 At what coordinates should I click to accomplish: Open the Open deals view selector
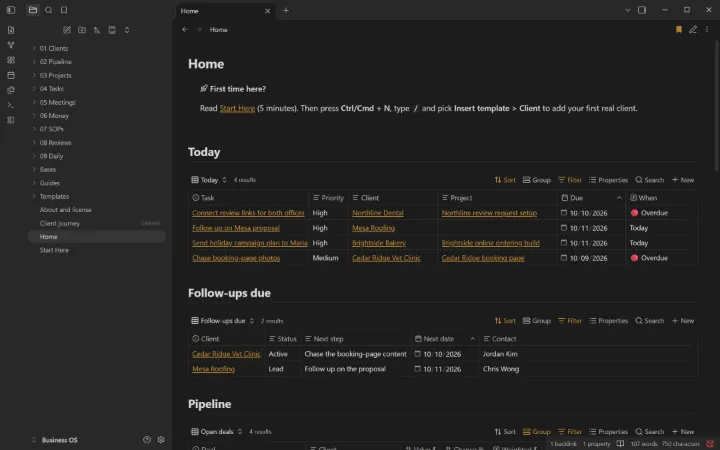216,432
